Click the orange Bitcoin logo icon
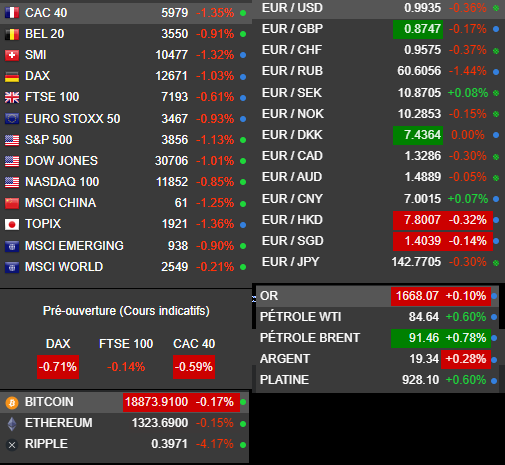The height and width of the screenshot is (465, 505). (12, 403)
